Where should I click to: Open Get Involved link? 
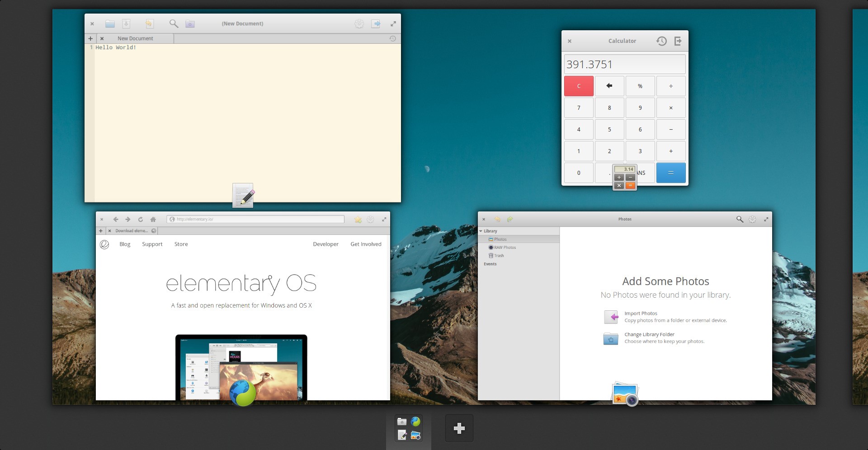click(x=366, y=244)
